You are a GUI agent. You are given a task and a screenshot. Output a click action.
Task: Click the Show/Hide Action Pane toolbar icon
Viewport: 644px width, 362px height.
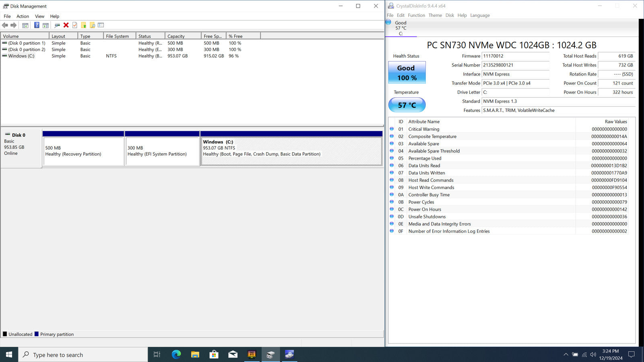45,25
